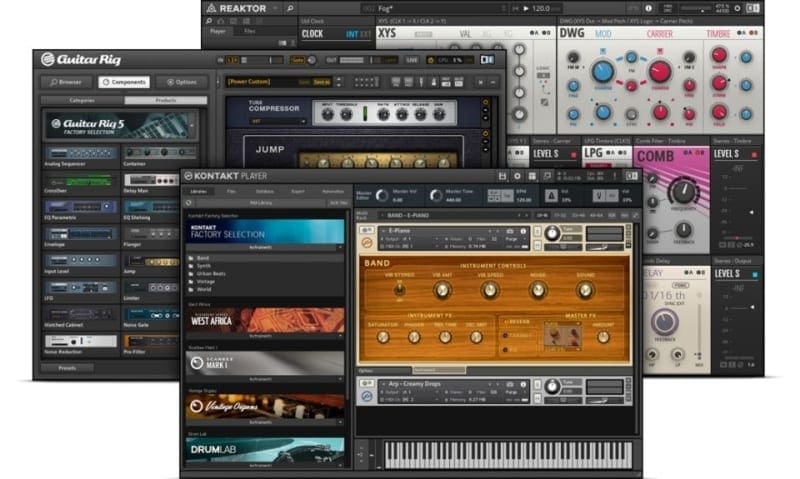Step through presets with Guitar Rig arrows
The image size is (800, 479).
click(x=338, y=82)
